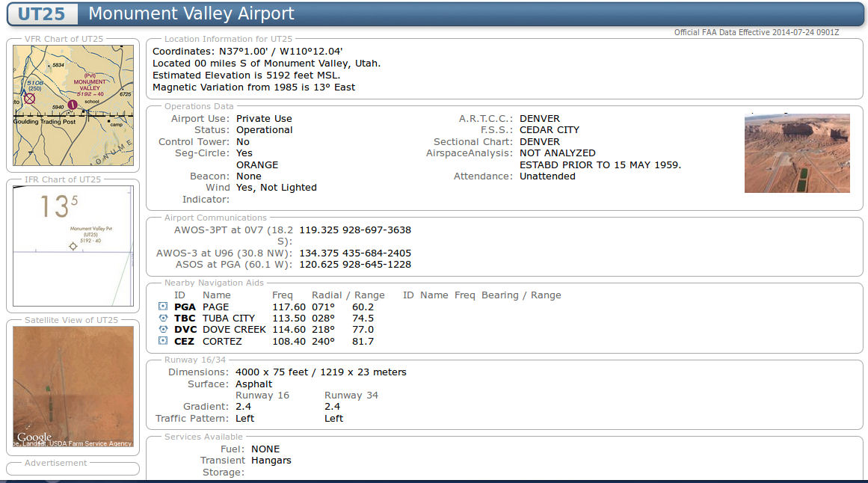
Task: Open the IFR chart thumbnail of UT25
Action: coord(73,245)
